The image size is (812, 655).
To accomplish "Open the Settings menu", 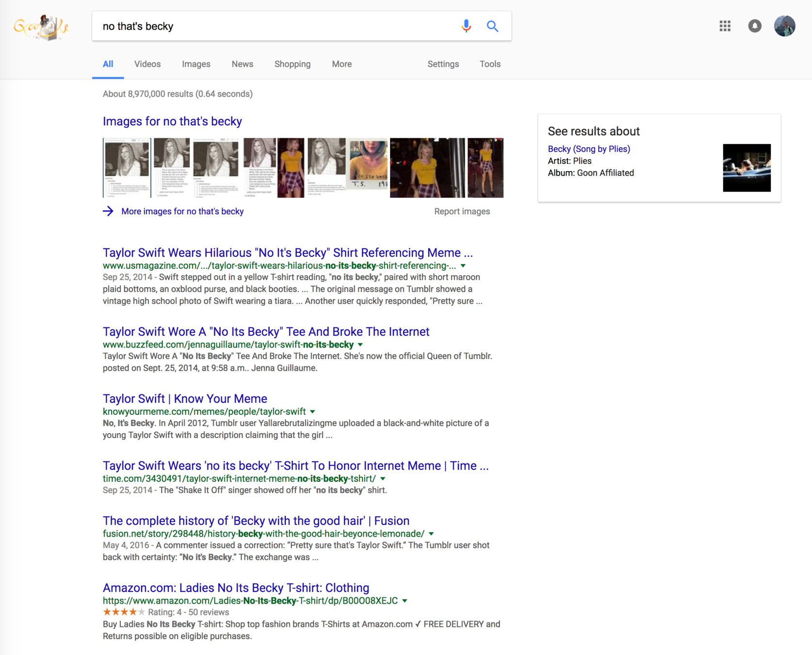I will (x=443, y=64).
